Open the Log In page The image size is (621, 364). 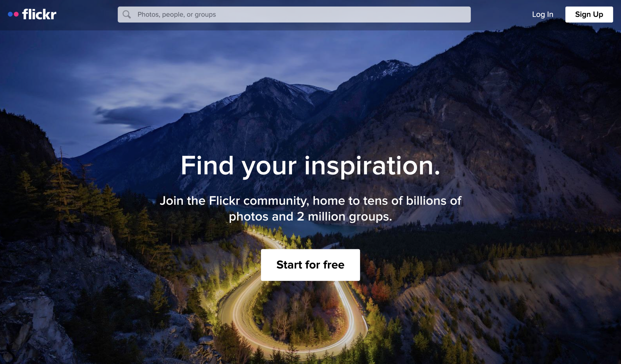(543, 15)
